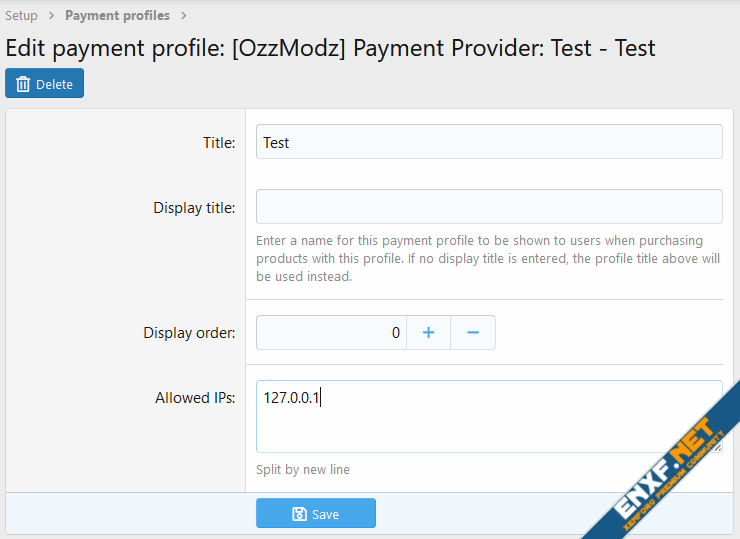Increase display order with the plus button

(x=428, y=333)
